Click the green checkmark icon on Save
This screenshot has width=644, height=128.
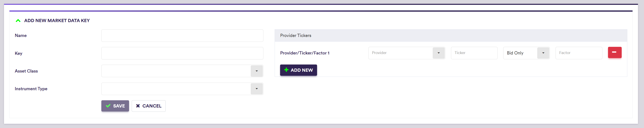[x=108, y=106]
